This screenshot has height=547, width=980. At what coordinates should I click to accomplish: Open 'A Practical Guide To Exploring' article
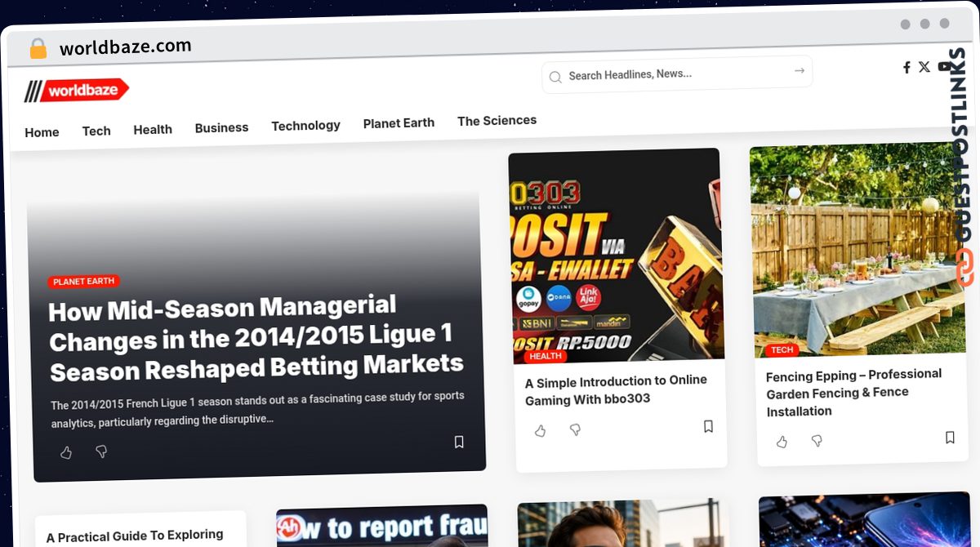pos(135,536)
